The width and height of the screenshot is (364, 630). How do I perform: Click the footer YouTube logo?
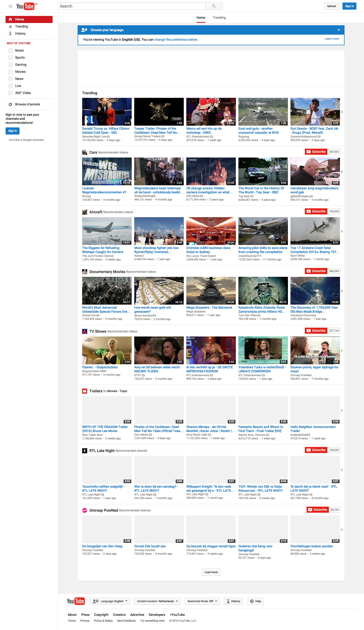point(76,601)
